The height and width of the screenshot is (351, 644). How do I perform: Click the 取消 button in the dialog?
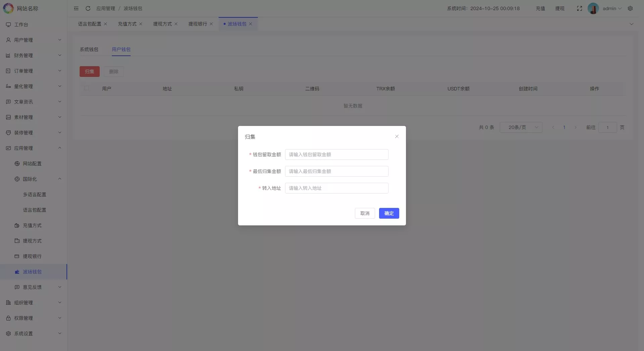click(365, 213)
